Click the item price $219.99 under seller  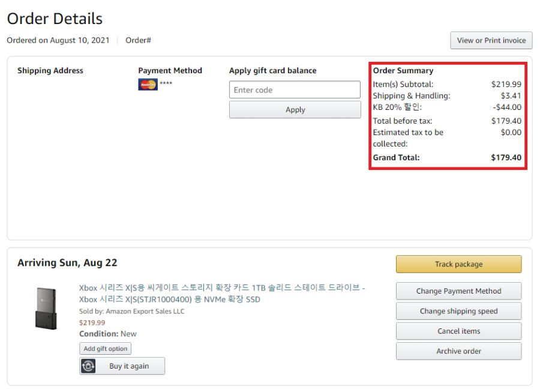[x=92, y=323]
